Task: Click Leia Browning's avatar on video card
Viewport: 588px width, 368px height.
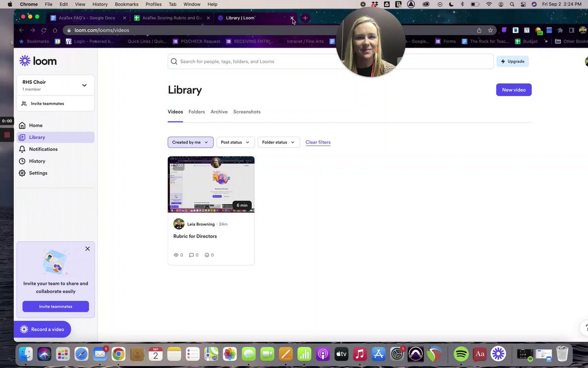Action: tap(179, 224)
